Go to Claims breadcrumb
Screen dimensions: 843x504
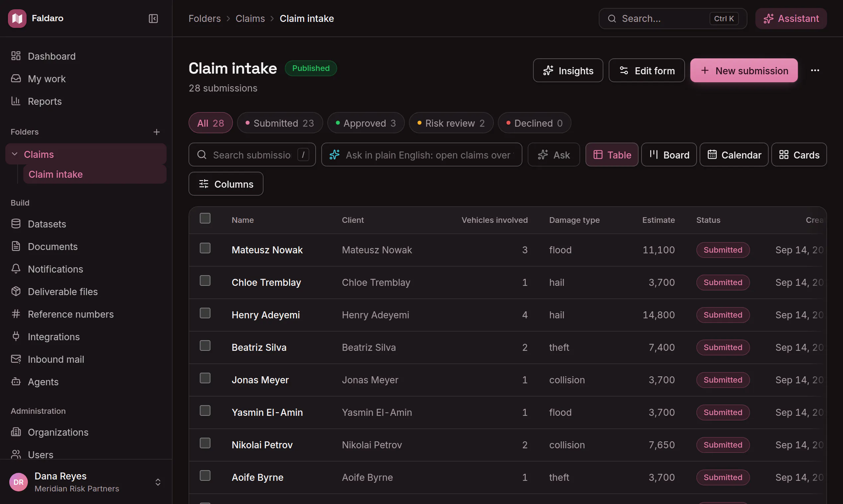click(x=250, y=18)
